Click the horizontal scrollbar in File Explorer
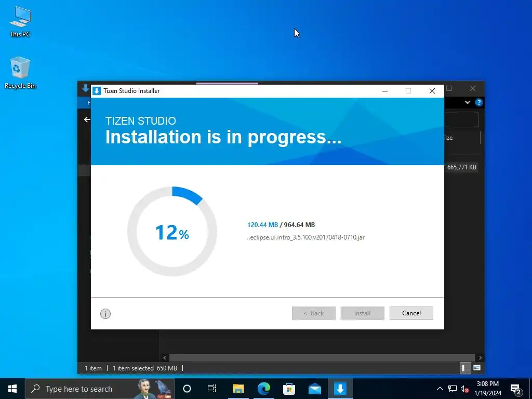 322,357
